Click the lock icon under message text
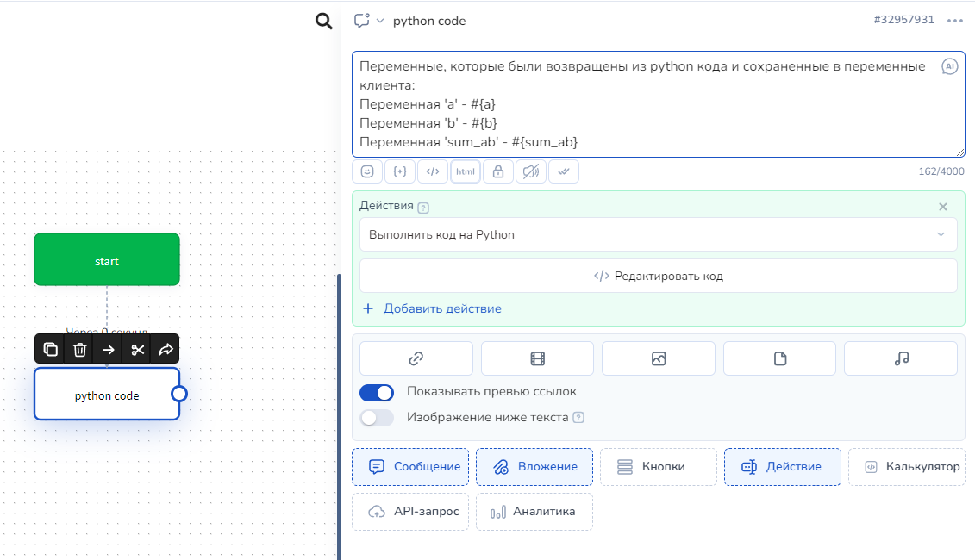 498,171
